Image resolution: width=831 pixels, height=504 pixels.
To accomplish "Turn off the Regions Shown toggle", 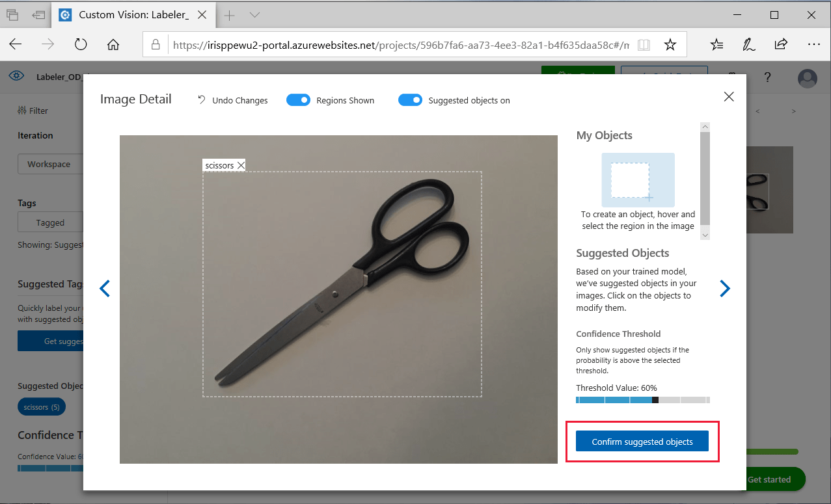I will tap(298, 99).
